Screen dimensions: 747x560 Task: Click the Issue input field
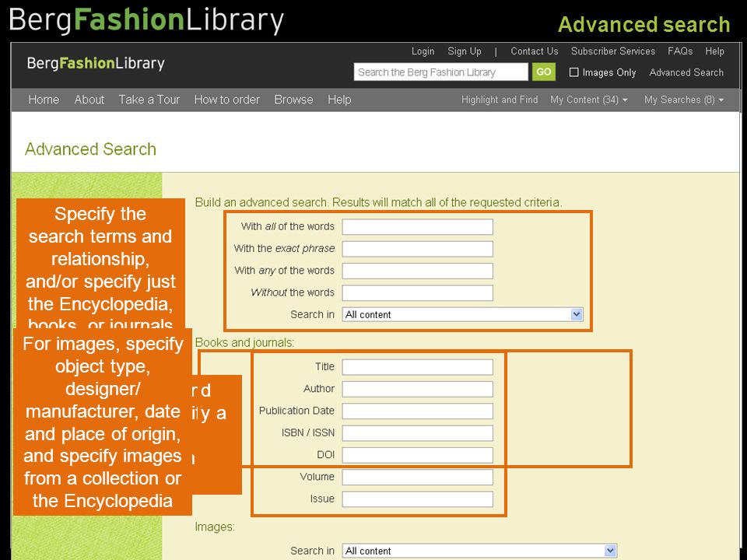tap(417, 499)
